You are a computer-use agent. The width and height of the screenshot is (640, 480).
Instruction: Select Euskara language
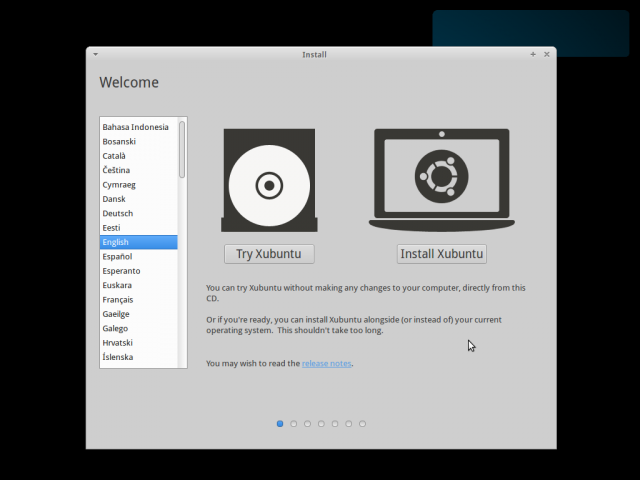click(x=139, y=285)
